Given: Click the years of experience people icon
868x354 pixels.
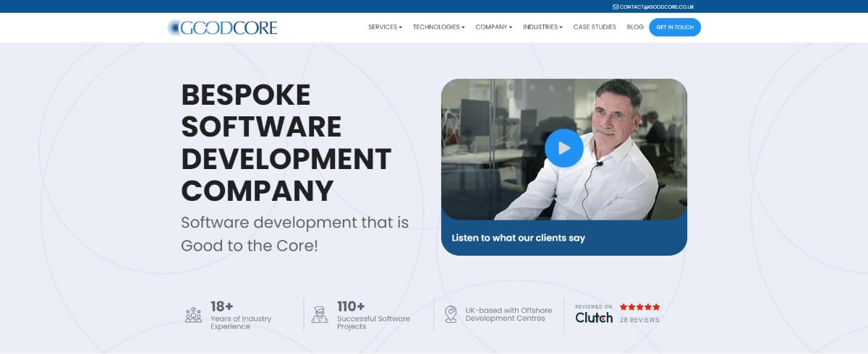Looking at the screenshot, I should click(x=193, y=314).
